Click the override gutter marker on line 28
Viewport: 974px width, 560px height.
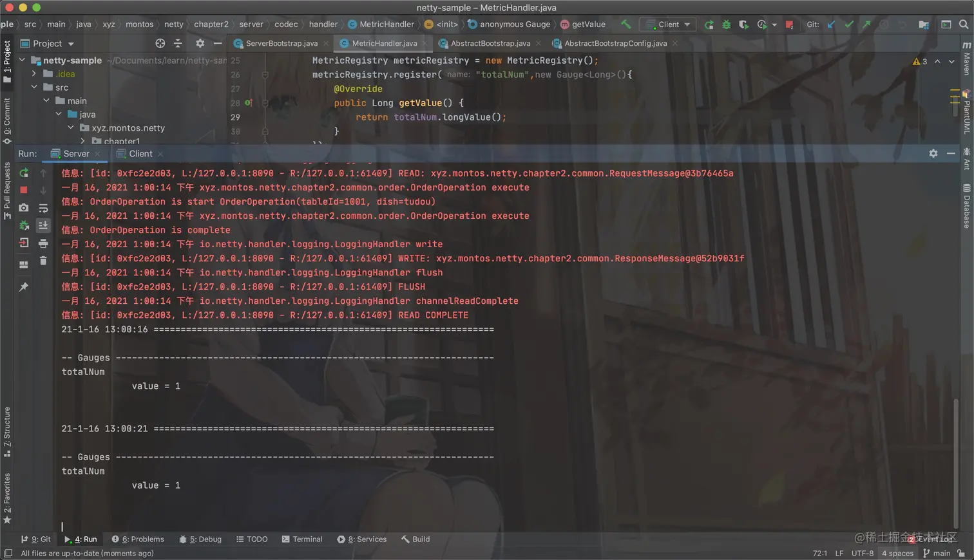coord(249,102)
